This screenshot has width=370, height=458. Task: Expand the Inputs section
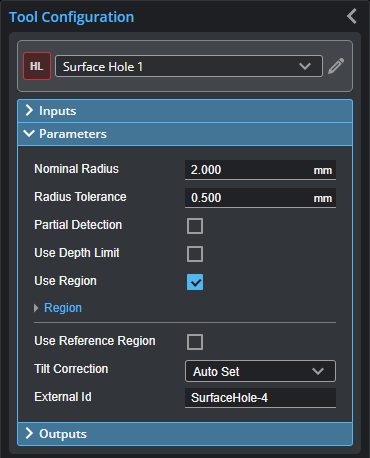(185, 111)
